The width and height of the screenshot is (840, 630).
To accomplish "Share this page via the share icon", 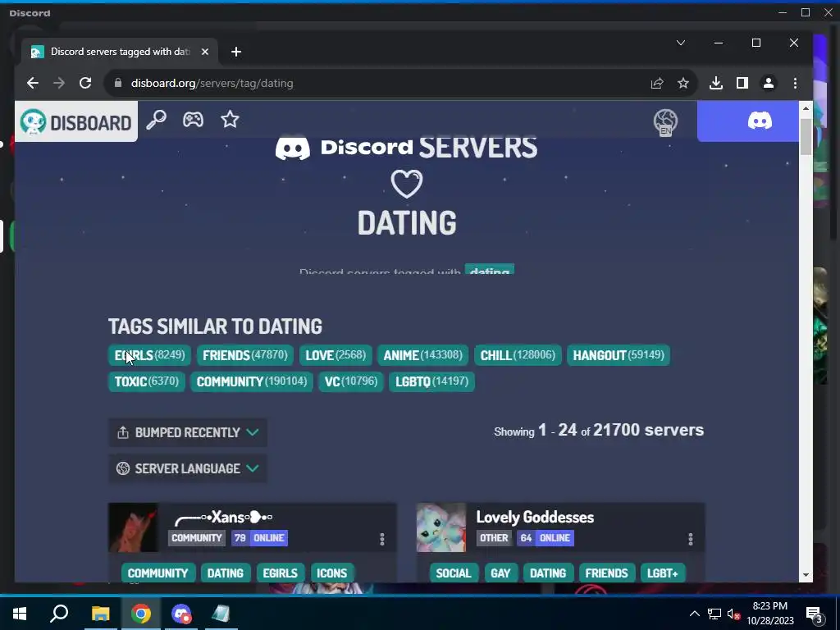I will 657,83.
